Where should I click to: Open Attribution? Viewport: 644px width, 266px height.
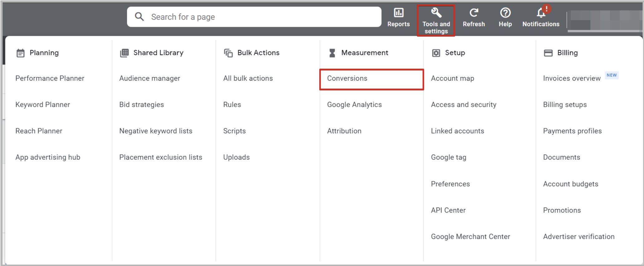pos(344,131)
